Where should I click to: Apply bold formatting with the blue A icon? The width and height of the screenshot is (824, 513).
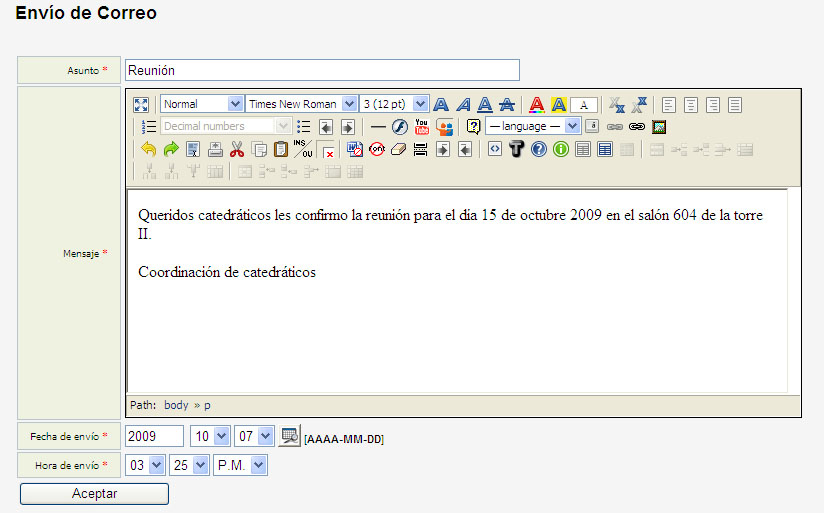(x=441, y=105)
